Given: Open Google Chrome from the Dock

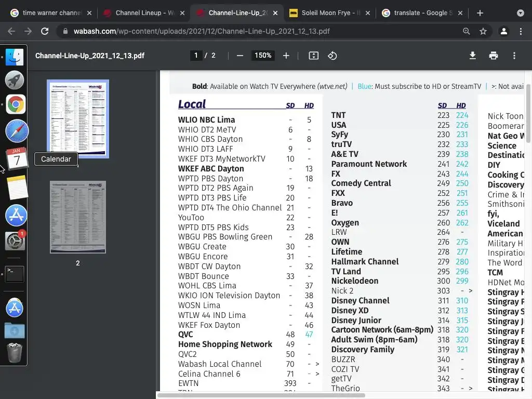Looking at the screenshot, I should (x=15, y=104).
